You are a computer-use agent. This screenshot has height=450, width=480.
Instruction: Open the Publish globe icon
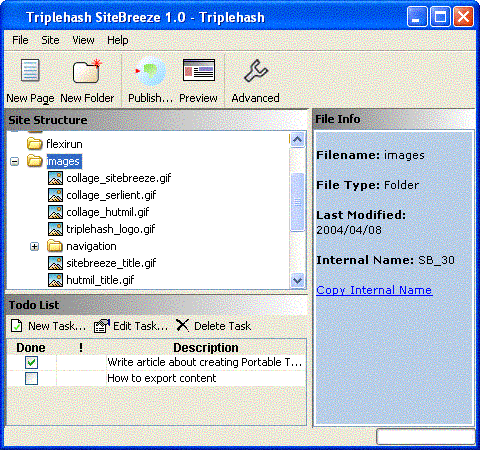(x=150, y=71)
